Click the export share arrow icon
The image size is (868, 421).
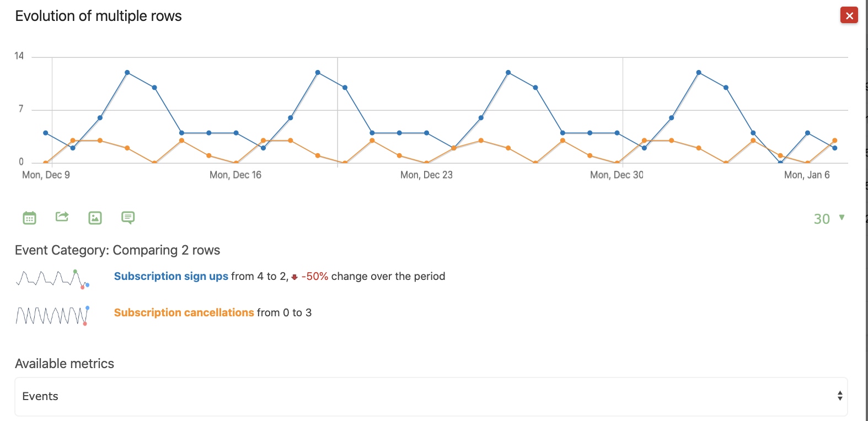[62, 217]
